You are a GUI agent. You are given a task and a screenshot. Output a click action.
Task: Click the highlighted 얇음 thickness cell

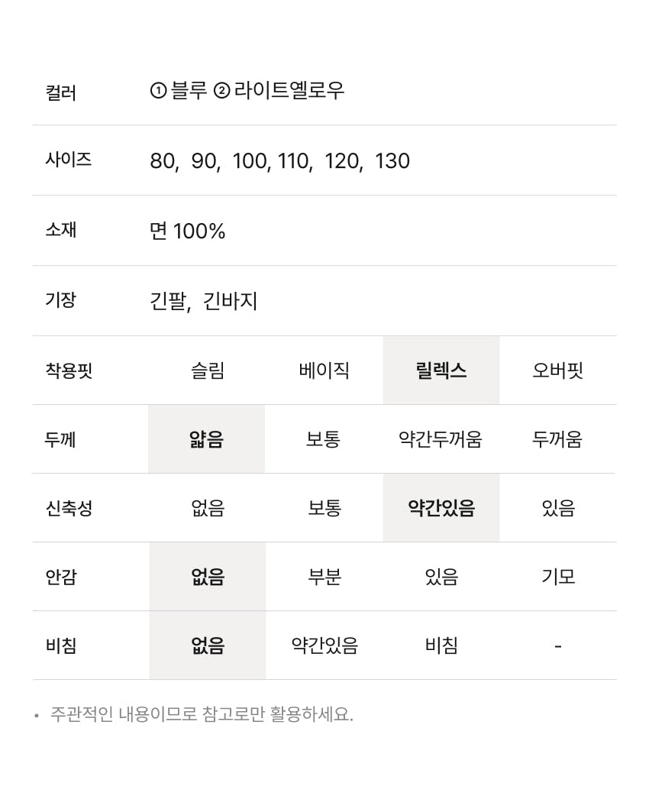pyautogui.click(x=206, y=440)
